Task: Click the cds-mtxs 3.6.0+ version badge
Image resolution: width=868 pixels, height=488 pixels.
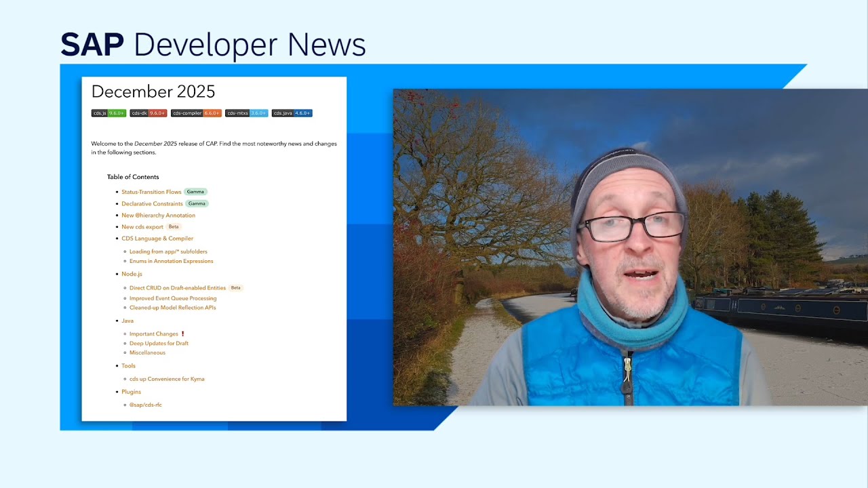Action: (246, 113)
